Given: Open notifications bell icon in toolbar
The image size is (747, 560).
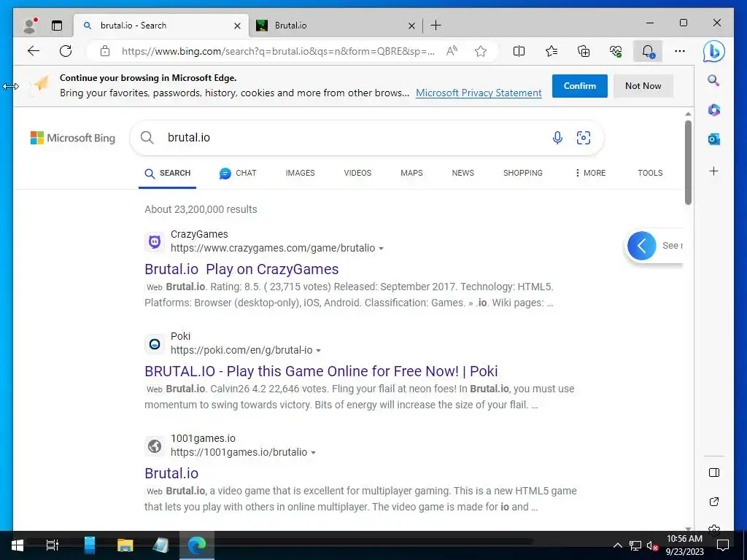Looking at the screenshot, I should click(648, 51).
